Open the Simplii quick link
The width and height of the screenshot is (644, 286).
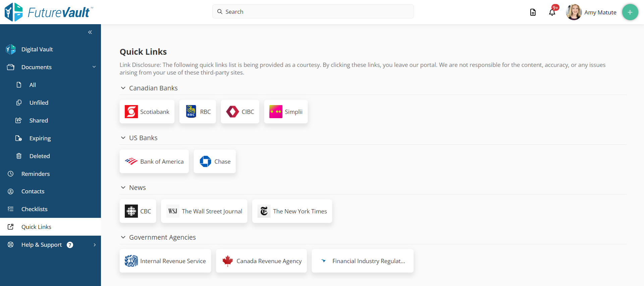pyautogui.click(x=286, y=112)
